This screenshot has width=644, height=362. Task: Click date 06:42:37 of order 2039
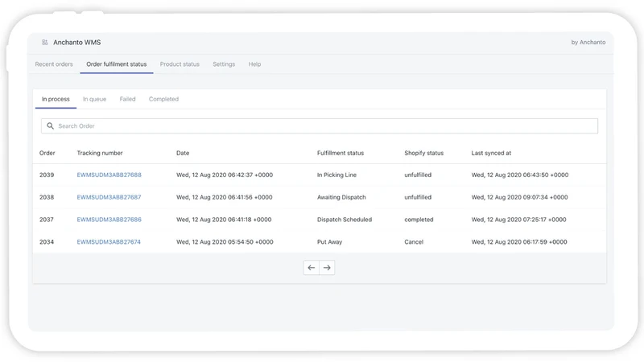point(225,175)
